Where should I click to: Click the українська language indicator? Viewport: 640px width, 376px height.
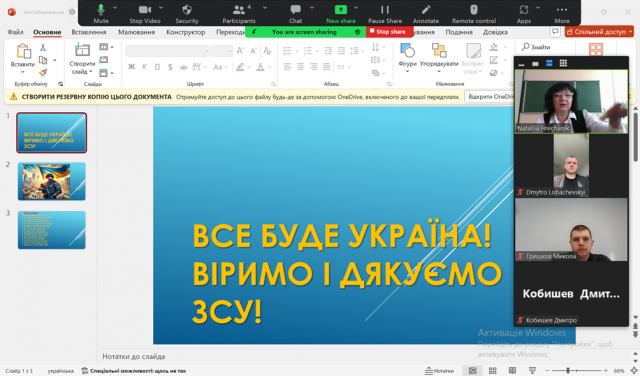[x=60, y=371]
